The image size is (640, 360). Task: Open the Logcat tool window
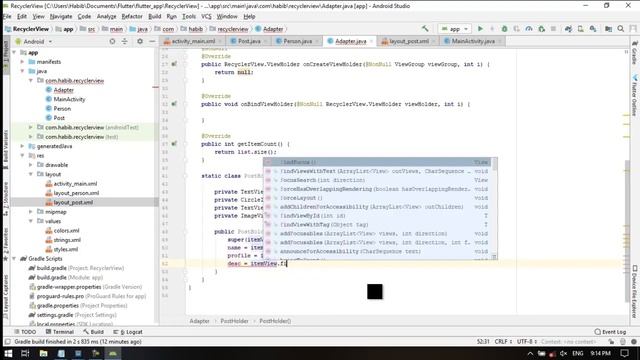pos(128,332)
